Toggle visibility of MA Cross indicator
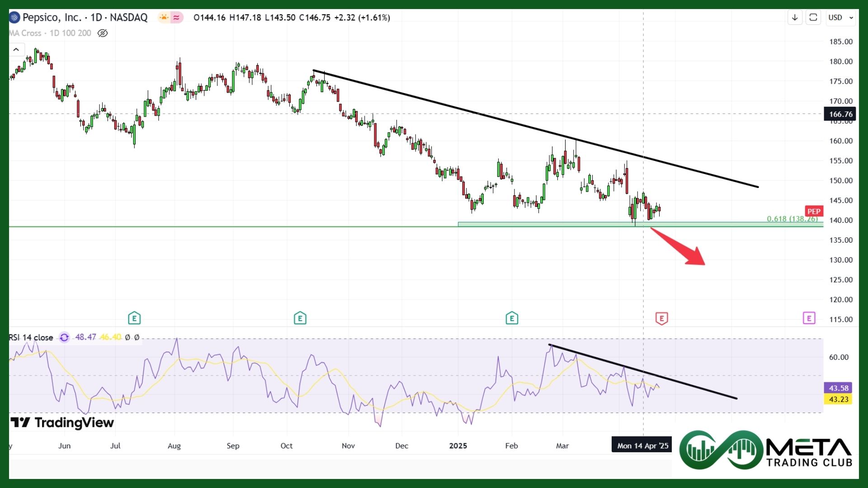The height and width of the screenshot is (488, 868). coord(103,33)
